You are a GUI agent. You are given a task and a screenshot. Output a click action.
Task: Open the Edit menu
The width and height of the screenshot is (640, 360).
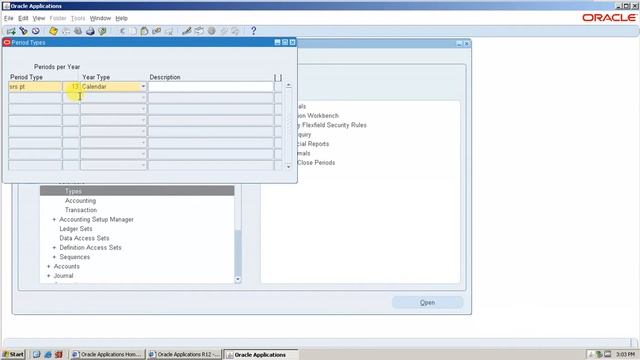pyautogui.click(x=23, y=18)
